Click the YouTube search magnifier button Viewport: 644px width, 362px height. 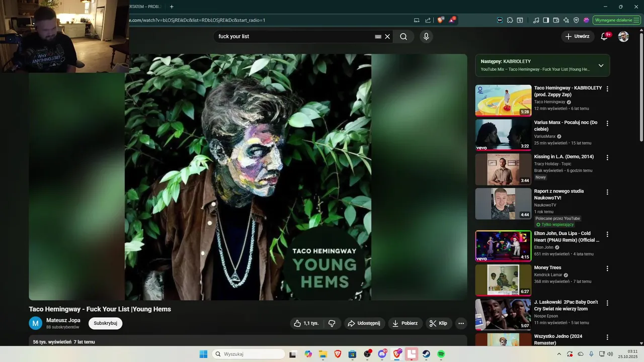pyautogui.click(x=404, y=36)
